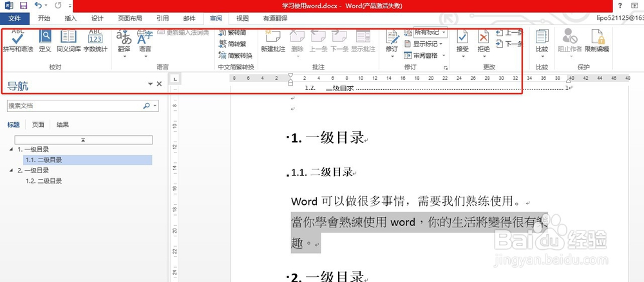
Task: Select 1.1. 二级目录 in navigation tree
Action: tap(88, 160)
